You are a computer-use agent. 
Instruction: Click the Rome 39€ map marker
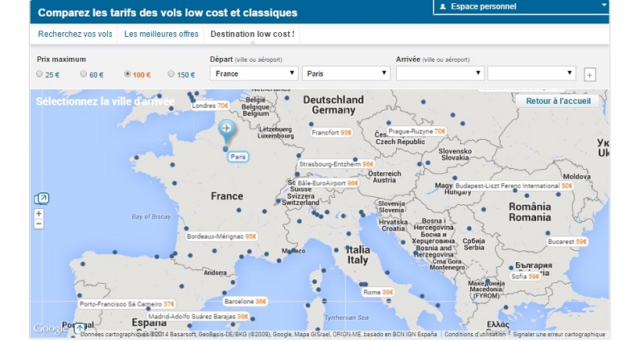(378, 292)
